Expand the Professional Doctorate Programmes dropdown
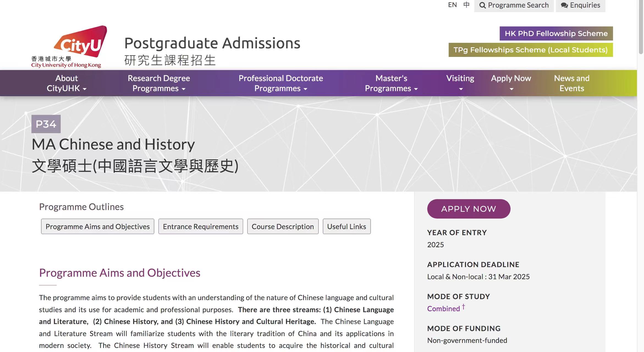 tap(280, 83)
